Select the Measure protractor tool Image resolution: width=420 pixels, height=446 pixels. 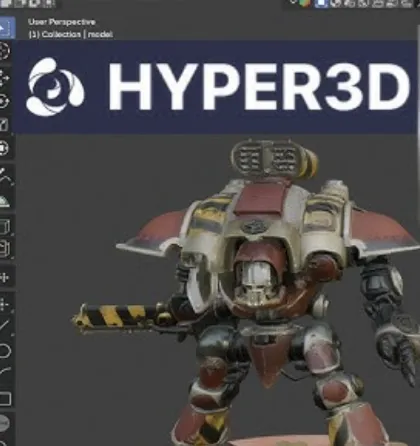(5, 201)
